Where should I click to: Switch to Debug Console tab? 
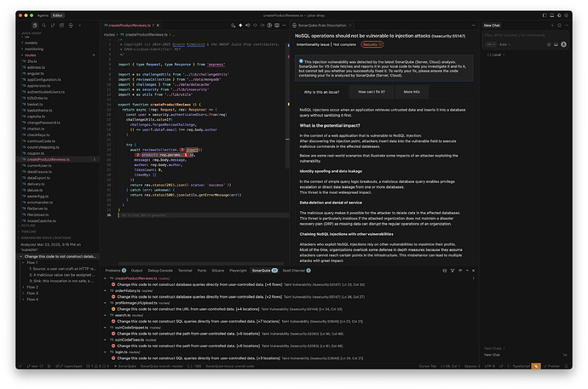pyautogui.click(x=160, y=271)
